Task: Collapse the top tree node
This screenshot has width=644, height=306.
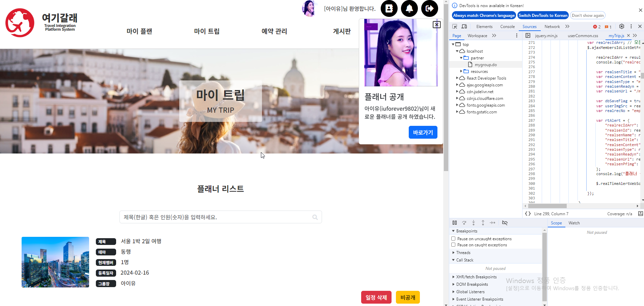Action: (453, 45)
